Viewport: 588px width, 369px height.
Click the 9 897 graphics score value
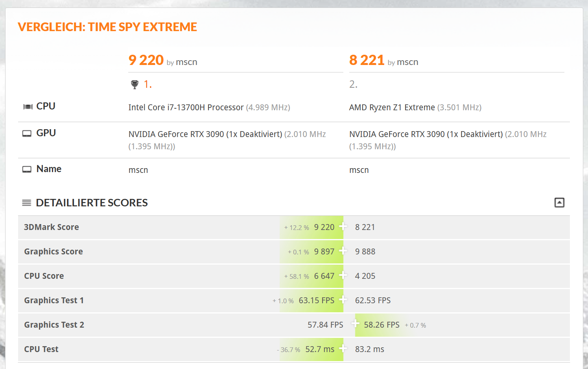[x=324, y=252]
